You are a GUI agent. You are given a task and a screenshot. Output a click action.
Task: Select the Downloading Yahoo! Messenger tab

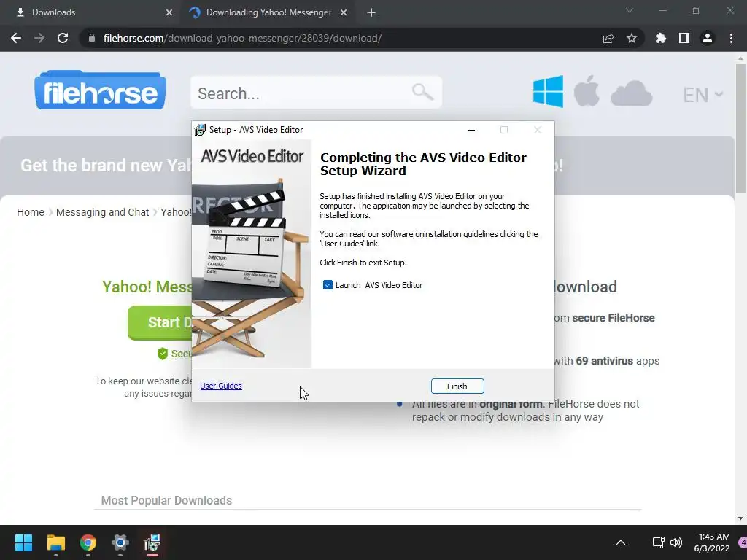(268, 12)
